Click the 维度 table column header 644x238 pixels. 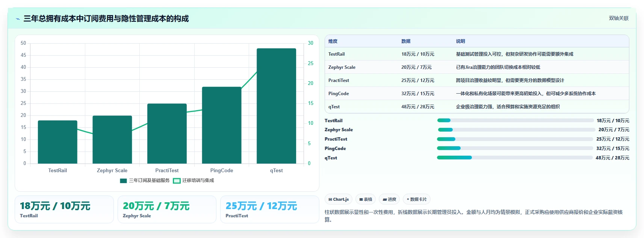pos(333,41)
